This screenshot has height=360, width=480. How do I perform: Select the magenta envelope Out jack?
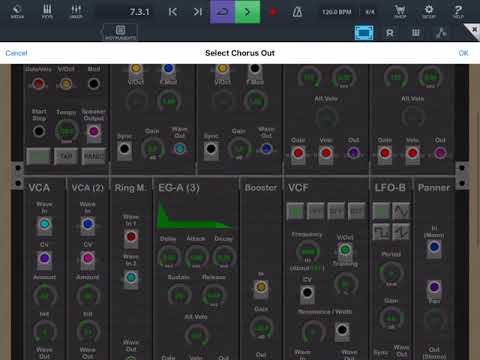[x=440, y=153]
